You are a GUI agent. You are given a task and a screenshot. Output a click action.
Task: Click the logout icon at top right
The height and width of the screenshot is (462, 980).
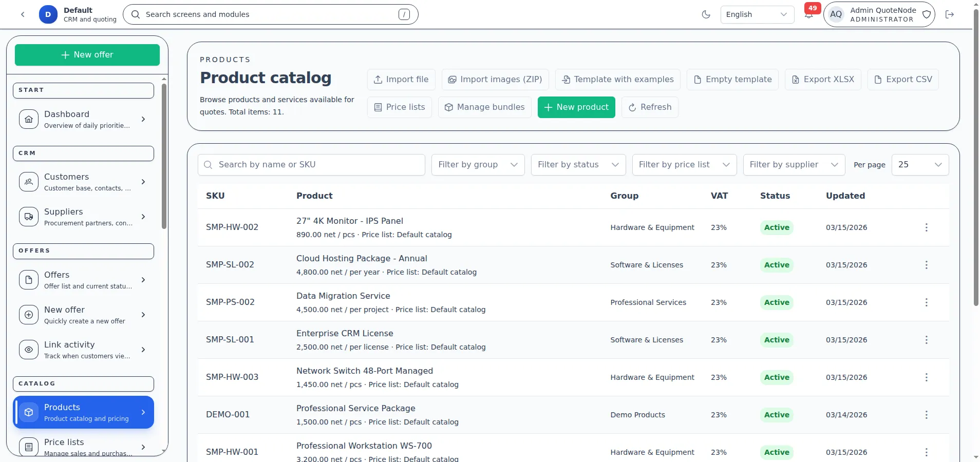[x=950, y=14]
